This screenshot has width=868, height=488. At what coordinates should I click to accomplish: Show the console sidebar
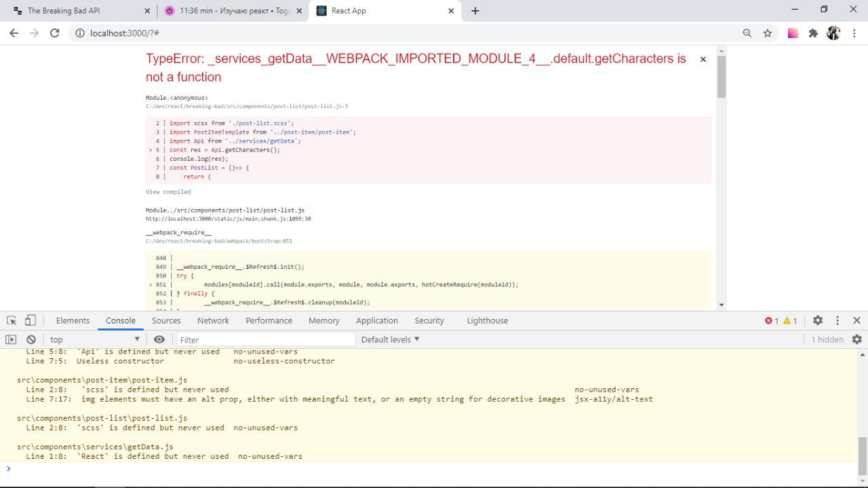[11, 339]
